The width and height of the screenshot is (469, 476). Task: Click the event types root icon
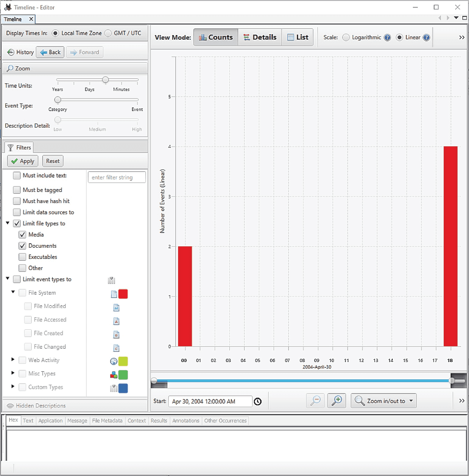point(111,280)
